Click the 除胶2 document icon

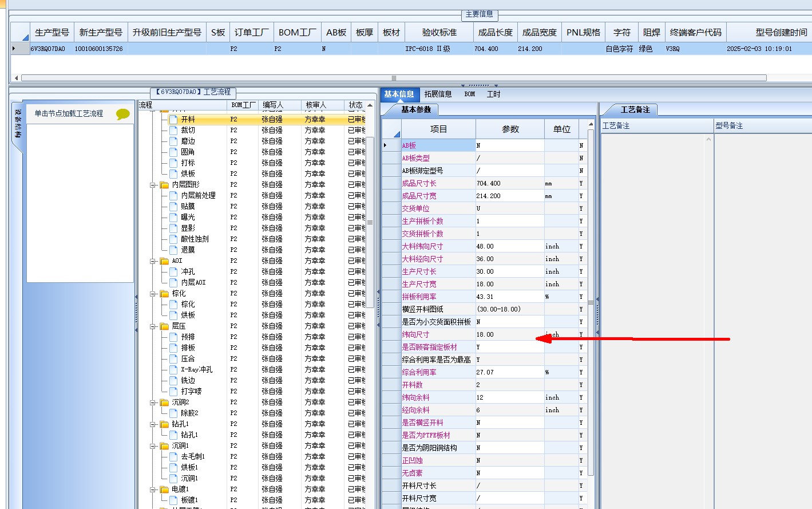[174, 413]
